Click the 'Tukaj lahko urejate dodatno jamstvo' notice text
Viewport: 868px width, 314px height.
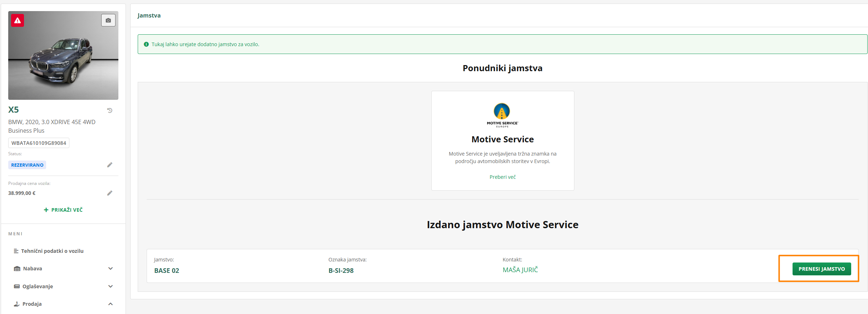(205, 44)
